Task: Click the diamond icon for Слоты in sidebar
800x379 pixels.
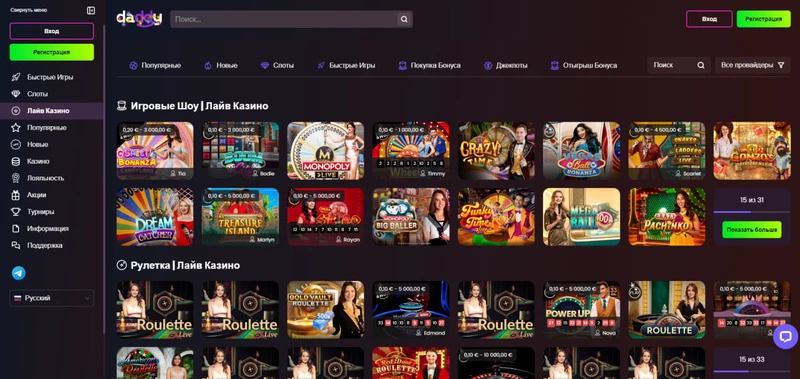Action: tap(16, 94)
